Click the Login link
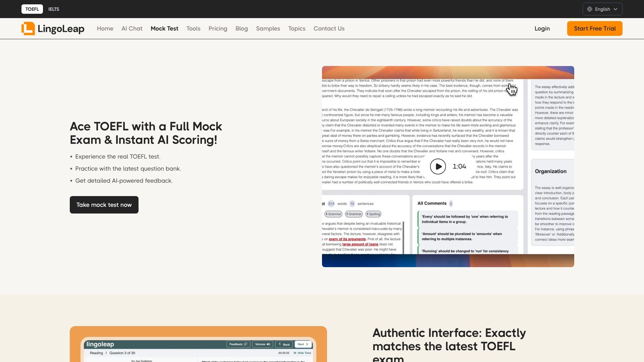 click(x=542, y=28)
